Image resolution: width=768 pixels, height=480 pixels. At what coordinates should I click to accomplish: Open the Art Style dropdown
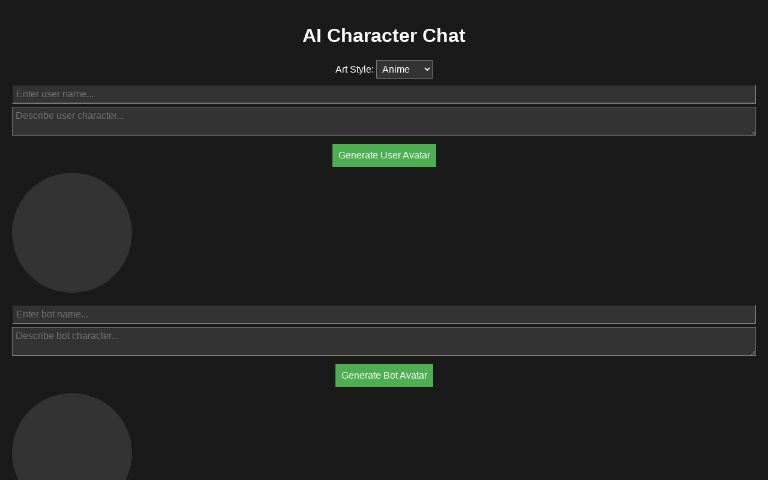point(404,69)
